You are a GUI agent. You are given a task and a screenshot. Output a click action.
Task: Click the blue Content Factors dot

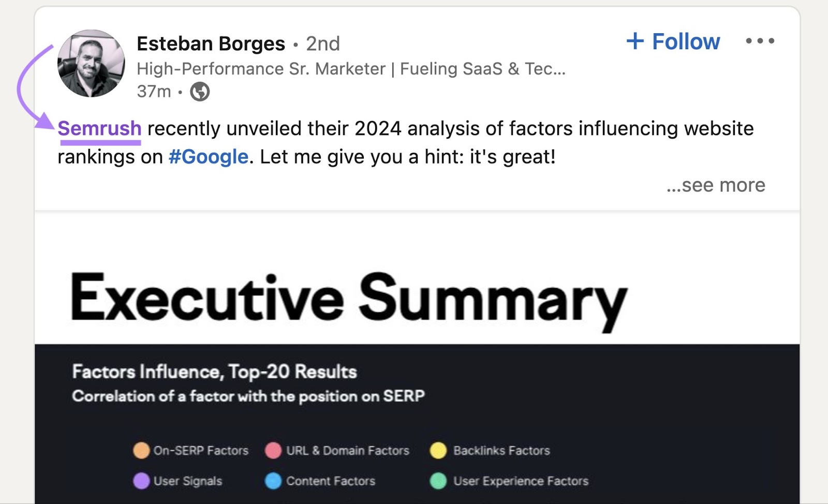(271, 481)
